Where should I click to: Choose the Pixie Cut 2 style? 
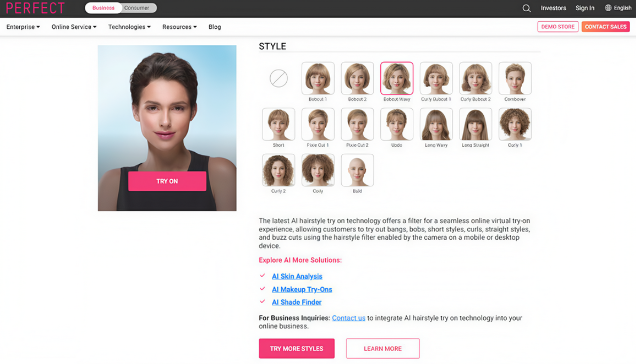pos(357,124)
